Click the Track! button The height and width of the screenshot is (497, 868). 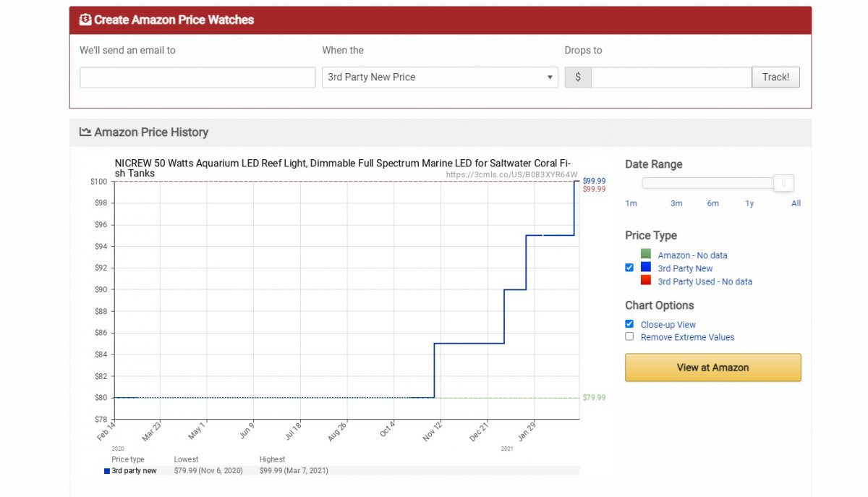point(776,77)
